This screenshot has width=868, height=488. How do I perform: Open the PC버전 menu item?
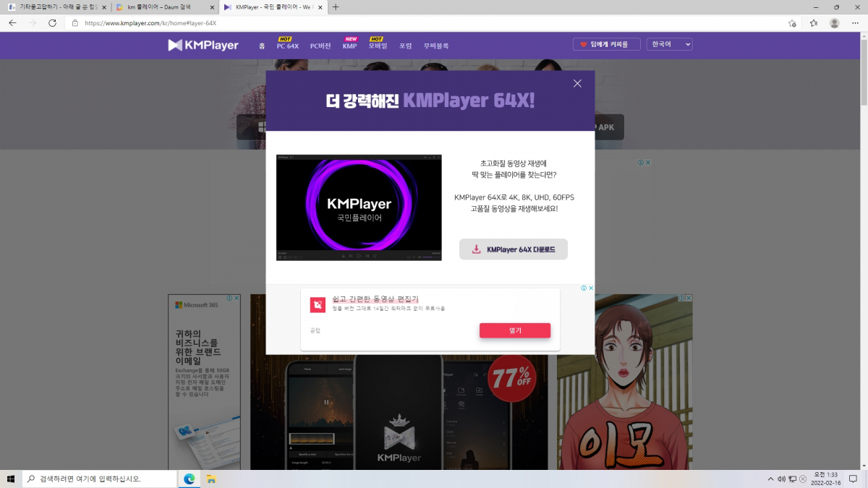pyautogui.click(x=320, y=46)
